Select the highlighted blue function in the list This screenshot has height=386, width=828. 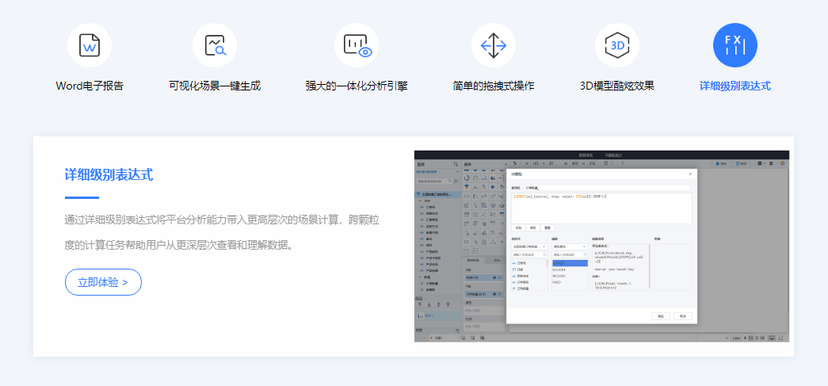570,263
